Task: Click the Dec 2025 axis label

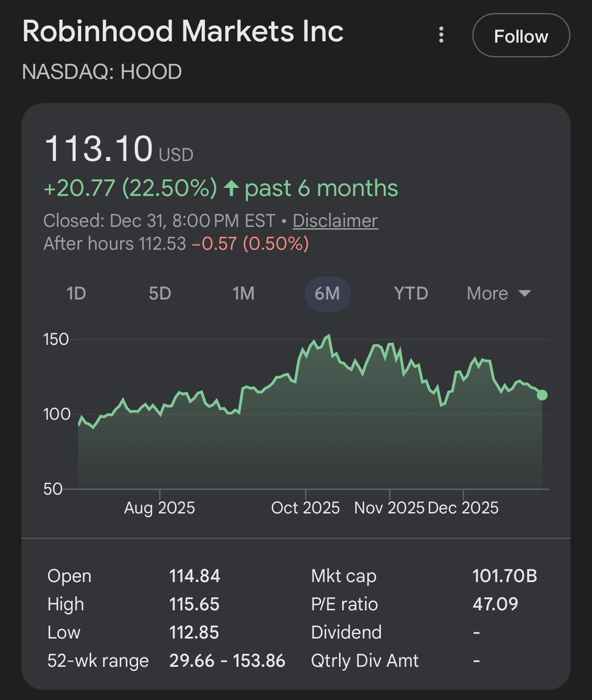Action: tap(463, 508)
